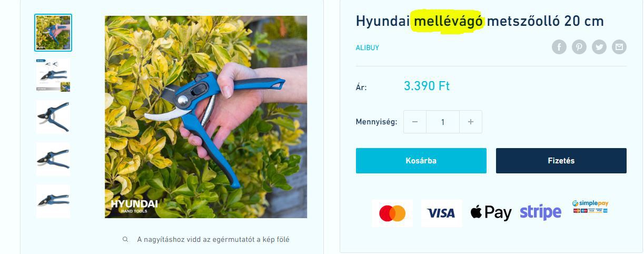The height and width of the screenshot is (254, 644).
Task: Click the SimplePay logo
Action: [x=590, y=207]
